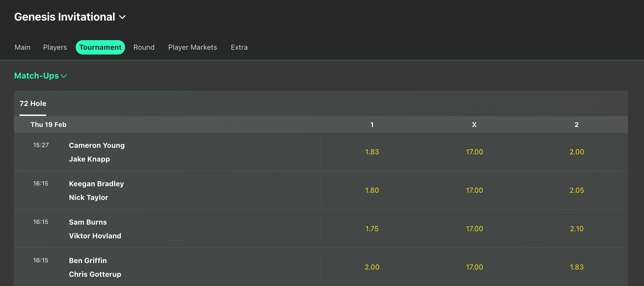The height and width of the screenshot is (286, 644).
Task: Choose Nick Taylor at 2.05 odds
Action: pos(577,190)
